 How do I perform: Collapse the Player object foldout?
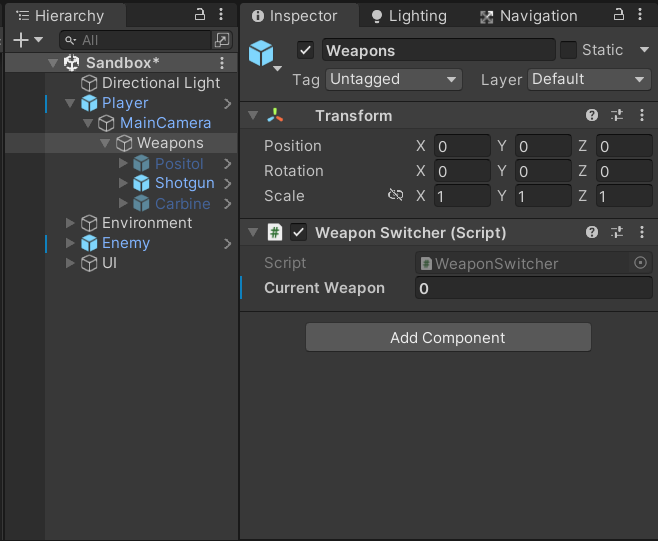70,103
